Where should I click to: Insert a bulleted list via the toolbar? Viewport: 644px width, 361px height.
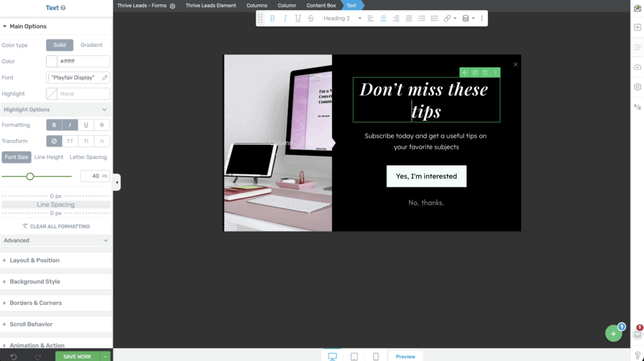click(x=421, y=18)
